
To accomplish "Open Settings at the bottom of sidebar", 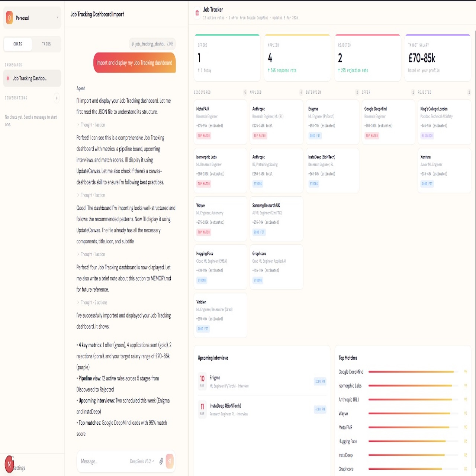I will 19,468.
